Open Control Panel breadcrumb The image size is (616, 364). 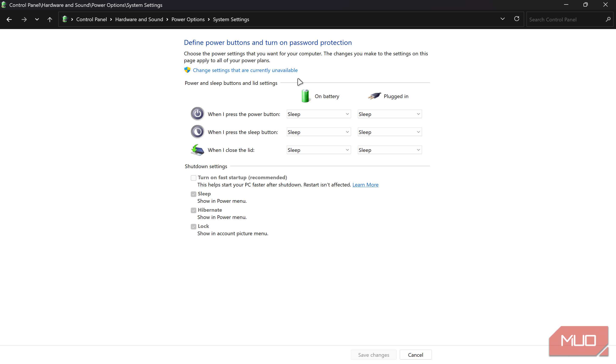click(x=92, y=19)
